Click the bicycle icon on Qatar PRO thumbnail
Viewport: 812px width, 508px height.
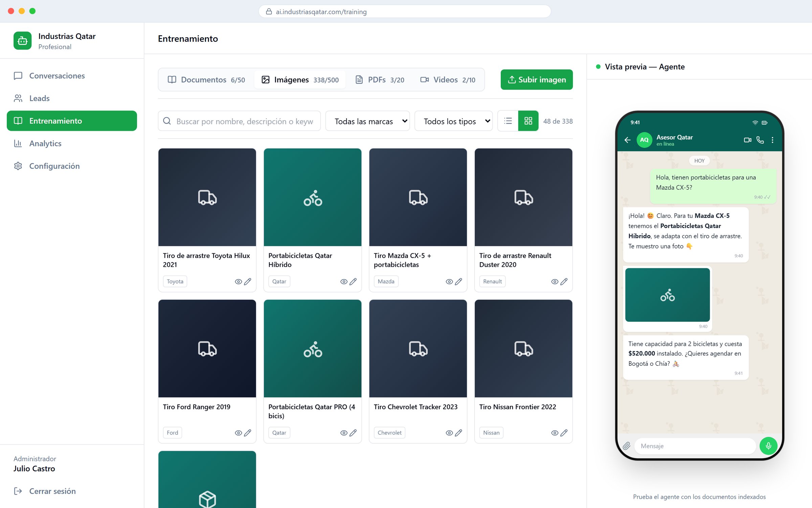[x=313, y=349]
